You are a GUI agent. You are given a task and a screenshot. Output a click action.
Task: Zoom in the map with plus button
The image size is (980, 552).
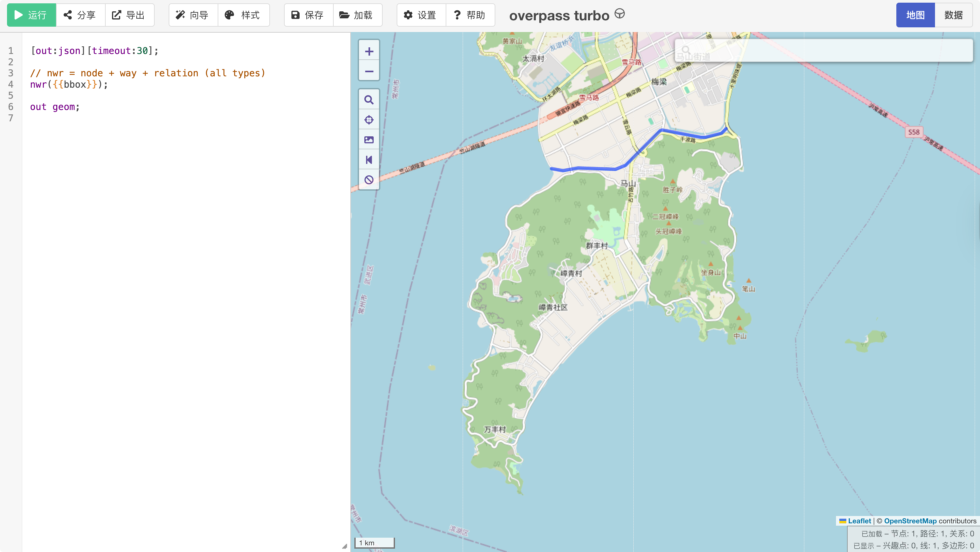[369, 51]
